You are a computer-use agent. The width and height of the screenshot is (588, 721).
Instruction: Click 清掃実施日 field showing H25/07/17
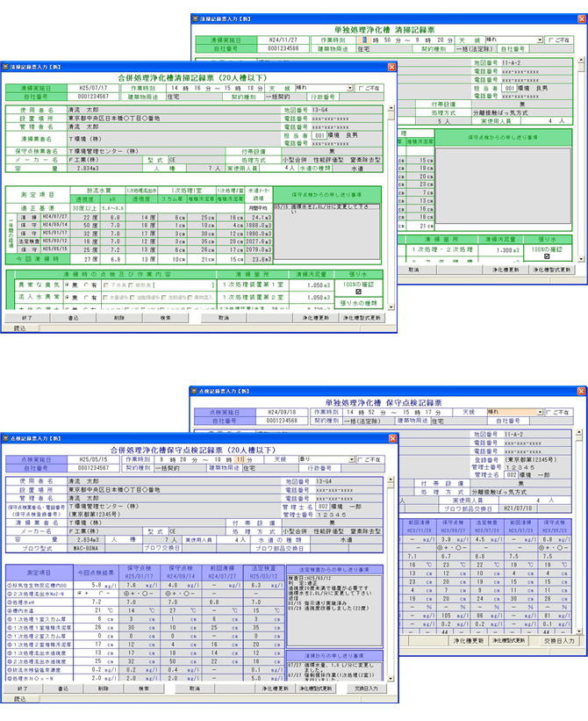[93, 88]
